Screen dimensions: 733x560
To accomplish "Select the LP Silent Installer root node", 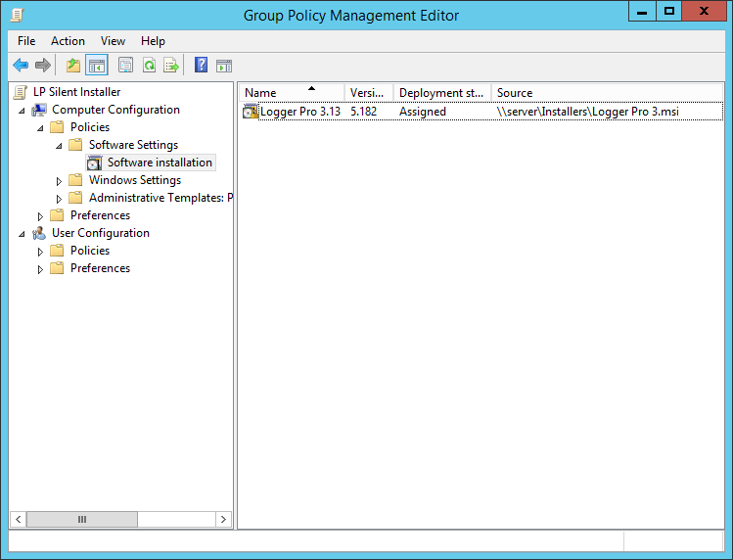I will coord(76,92).
